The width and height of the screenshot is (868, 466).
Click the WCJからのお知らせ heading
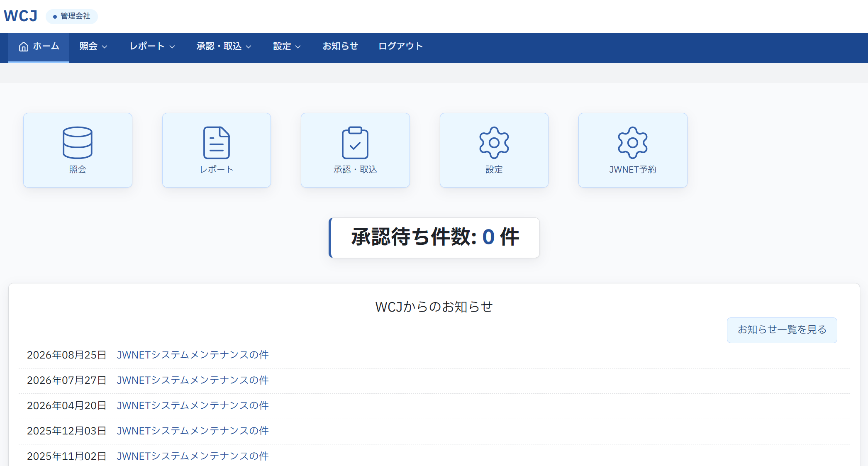coord(434,307)
